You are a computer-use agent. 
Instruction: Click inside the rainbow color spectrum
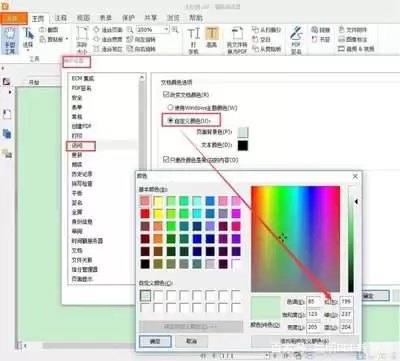point(296,239)
